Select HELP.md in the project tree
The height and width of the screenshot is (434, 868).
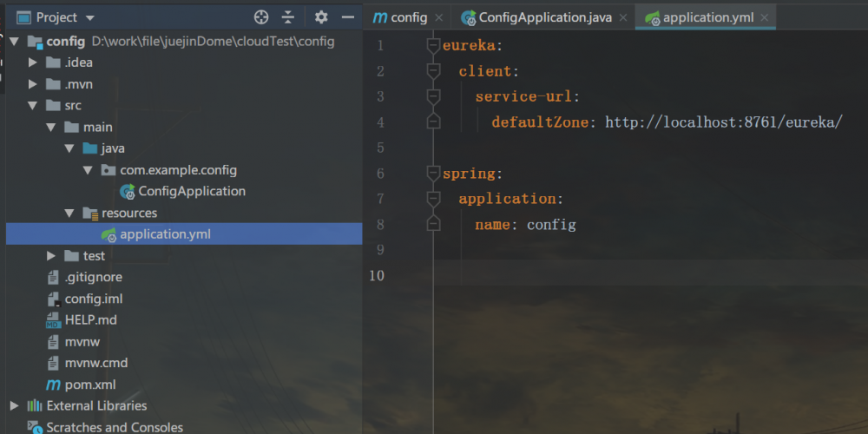point(90,320)
